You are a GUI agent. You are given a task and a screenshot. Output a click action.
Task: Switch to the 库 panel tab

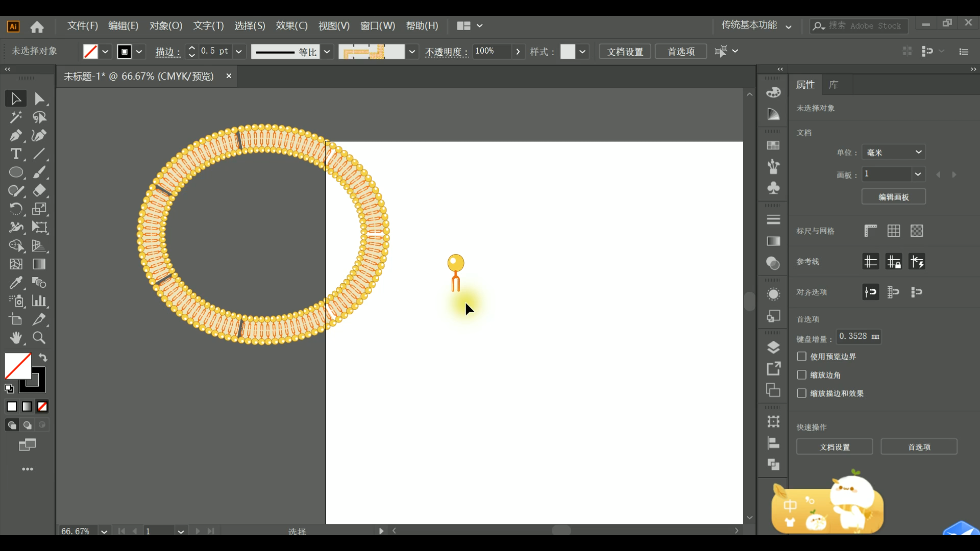tap(834, 85)
